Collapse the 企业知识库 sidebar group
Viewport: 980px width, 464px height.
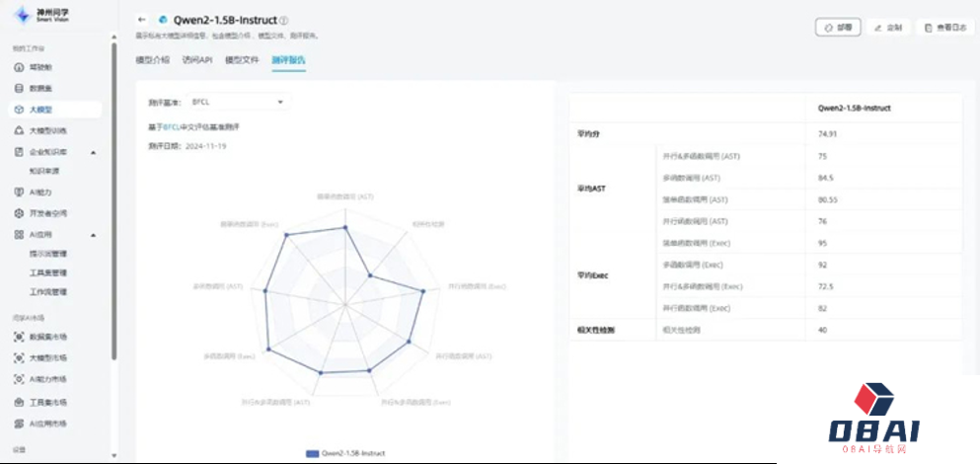coord(93,152)
